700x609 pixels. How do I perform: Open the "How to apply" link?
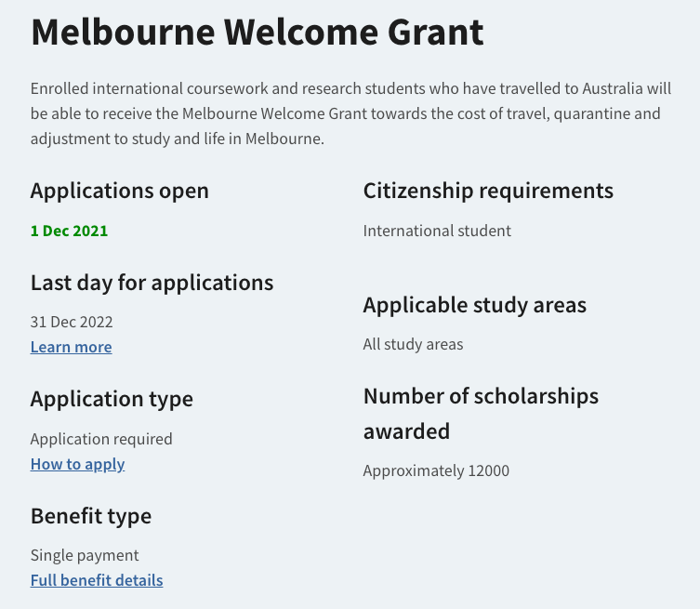(x=77, y=464)
